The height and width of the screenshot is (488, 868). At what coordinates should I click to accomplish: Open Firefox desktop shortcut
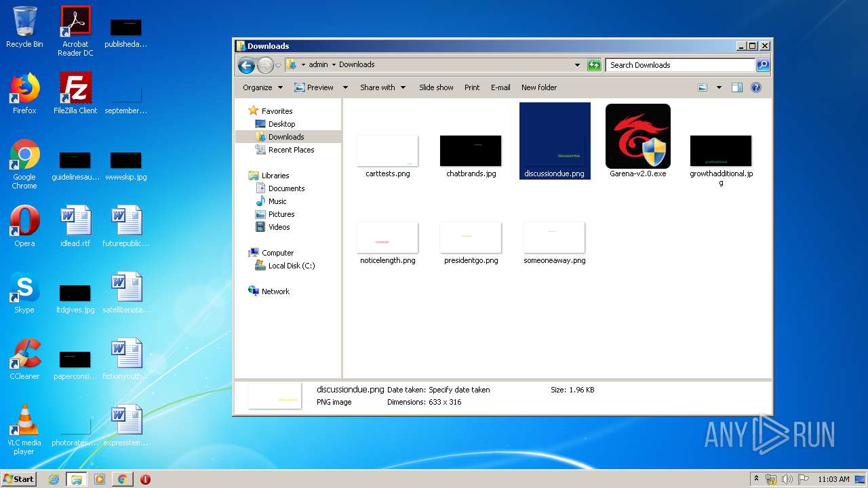24,93
